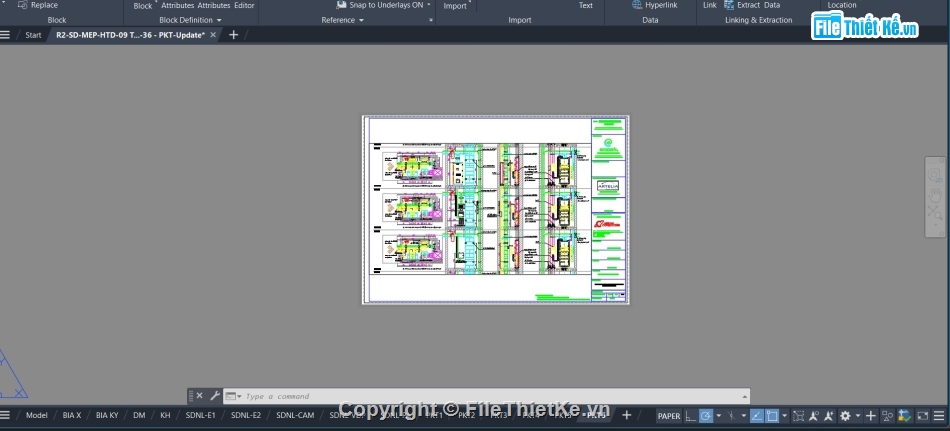The image size is (950, 431).
Task: Switch to the Model tab
Action: 36,415
